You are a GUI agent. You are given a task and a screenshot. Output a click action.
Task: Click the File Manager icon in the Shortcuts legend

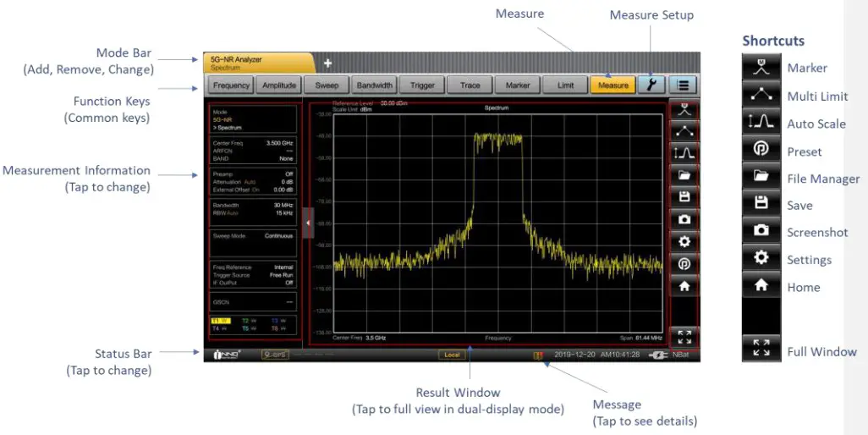[761, 177]
